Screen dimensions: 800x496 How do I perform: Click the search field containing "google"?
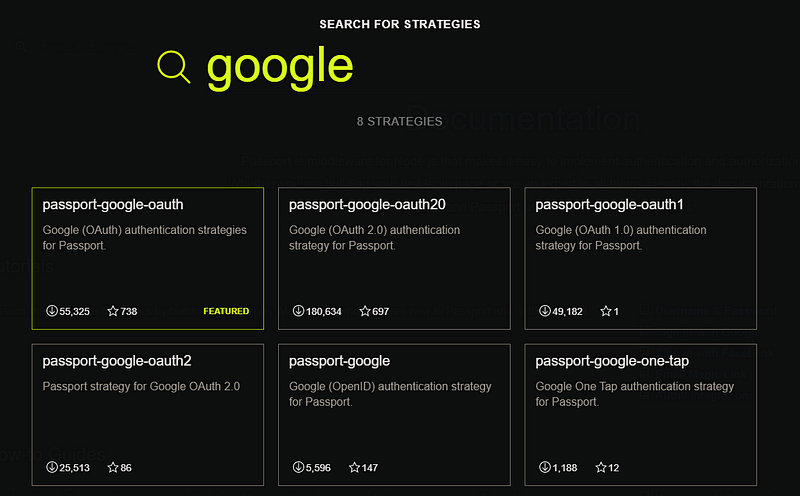tap(280, 66)
